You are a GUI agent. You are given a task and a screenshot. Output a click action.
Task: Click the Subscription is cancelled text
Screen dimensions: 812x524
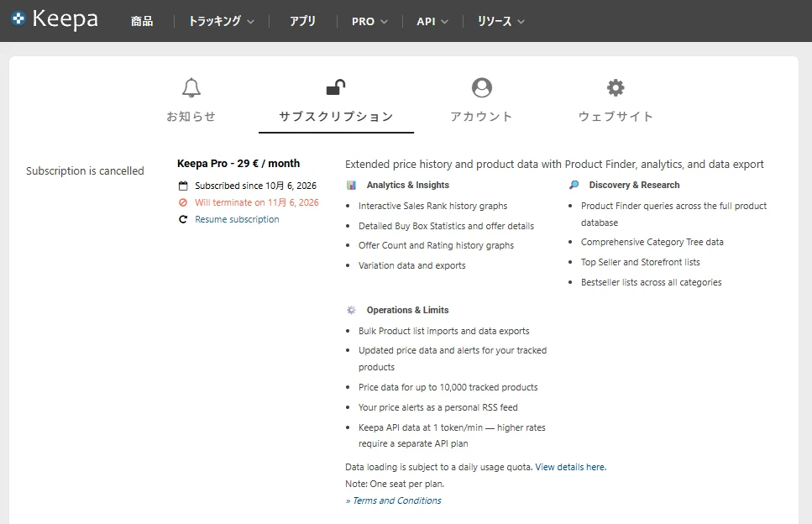click(85, 170)
